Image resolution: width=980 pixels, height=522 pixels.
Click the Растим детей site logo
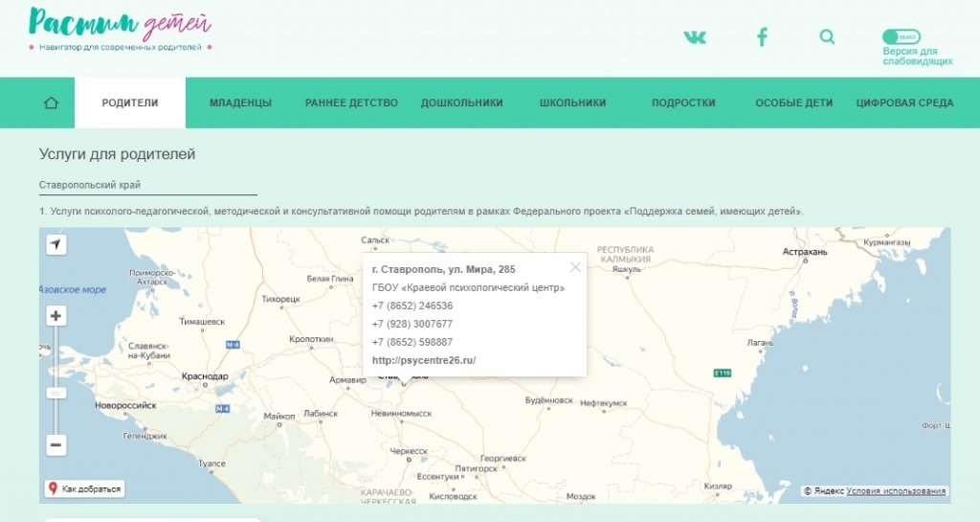click(x=120, y=28)
